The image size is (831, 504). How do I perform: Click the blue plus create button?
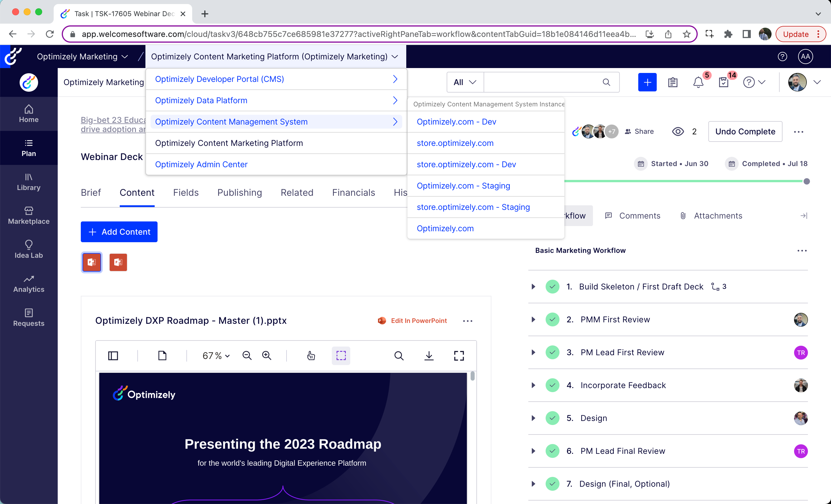point(647,82)
